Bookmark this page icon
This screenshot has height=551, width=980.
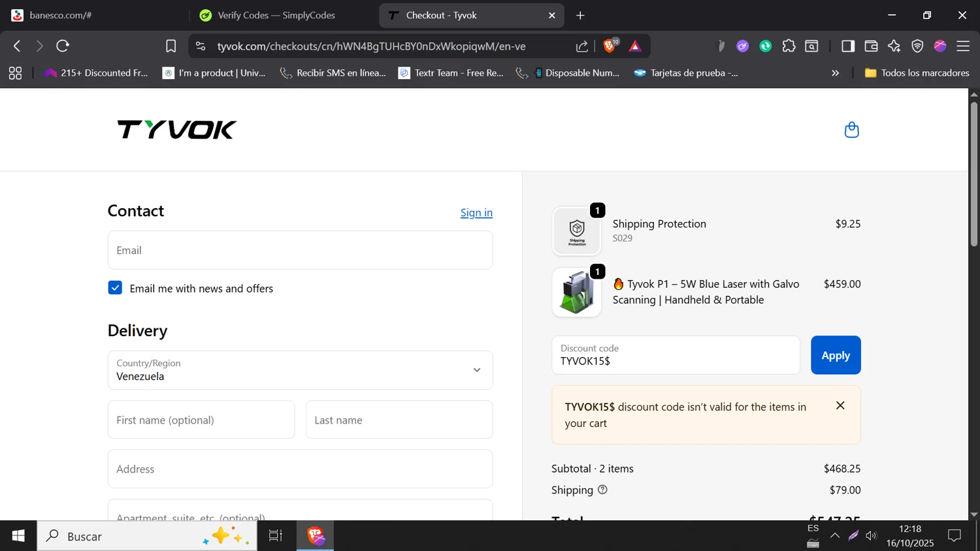171,46
